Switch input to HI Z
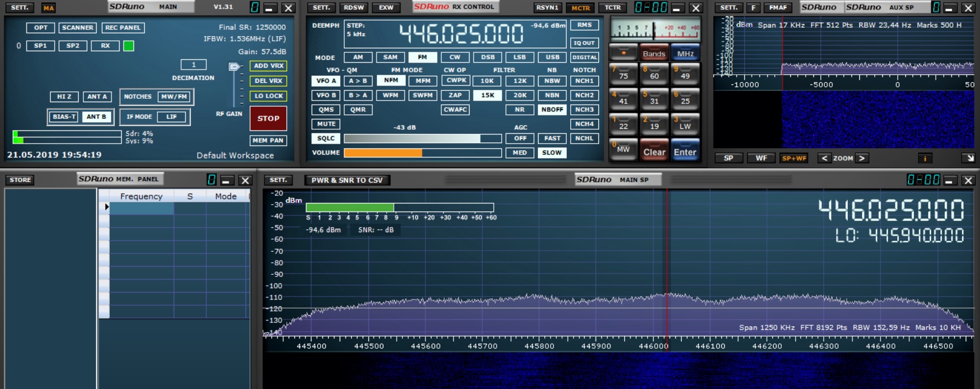 (x=64, y=97)
